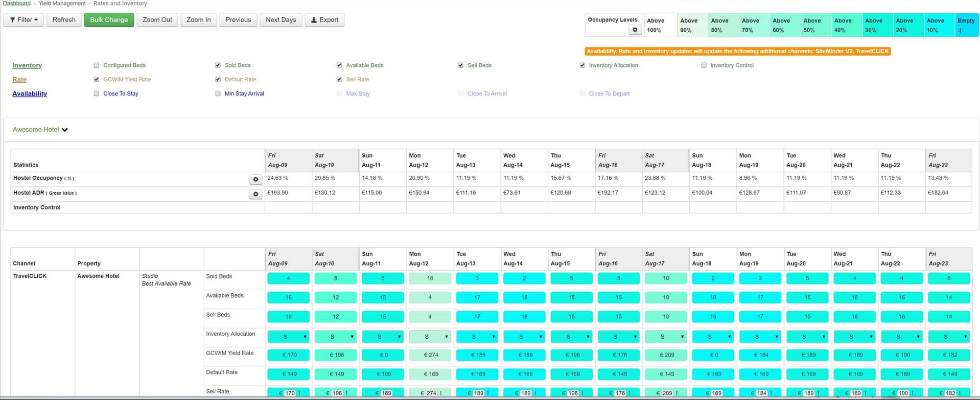Image resolution: width=980 pixels, height=400 pixels.
Task: Open Inventory Allocation dropdown for Mon Aug-12
Action: tap(430, 337)
